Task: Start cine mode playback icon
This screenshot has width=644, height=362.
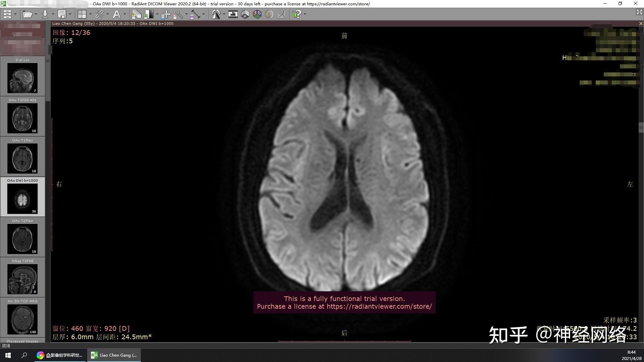Action: [233, 14]
